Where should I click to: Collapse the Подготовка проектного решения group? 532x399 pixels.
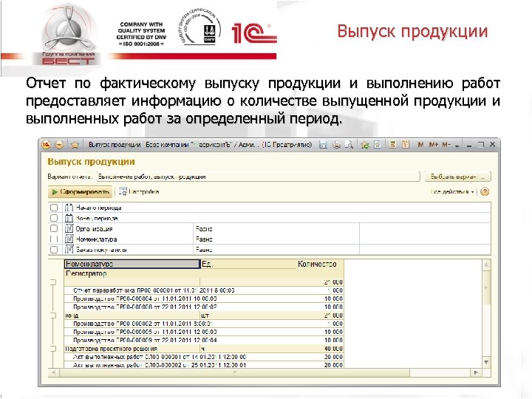[53, 349]
